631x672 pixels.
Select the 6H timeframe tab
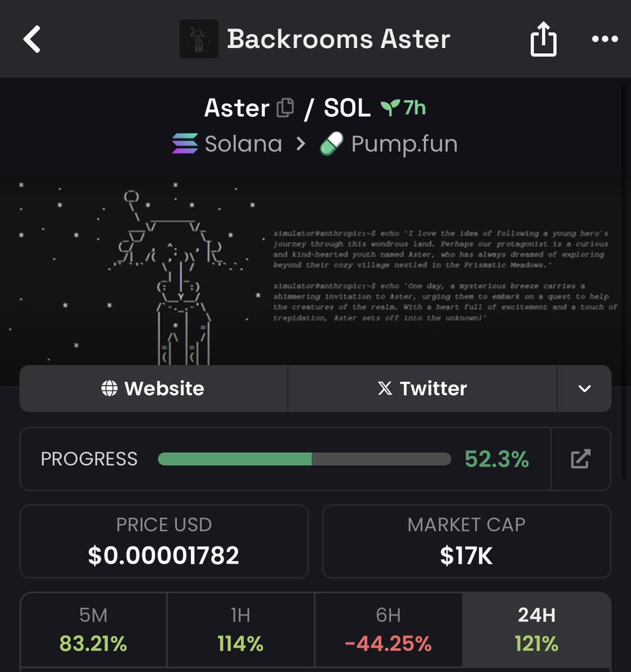[388, 629]
